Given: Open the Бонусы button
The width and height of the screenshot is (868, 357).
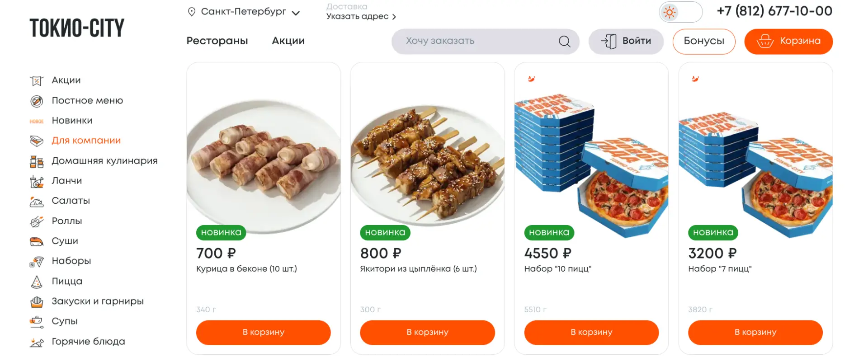Looking at the screenshot, I should pos(703,42).
